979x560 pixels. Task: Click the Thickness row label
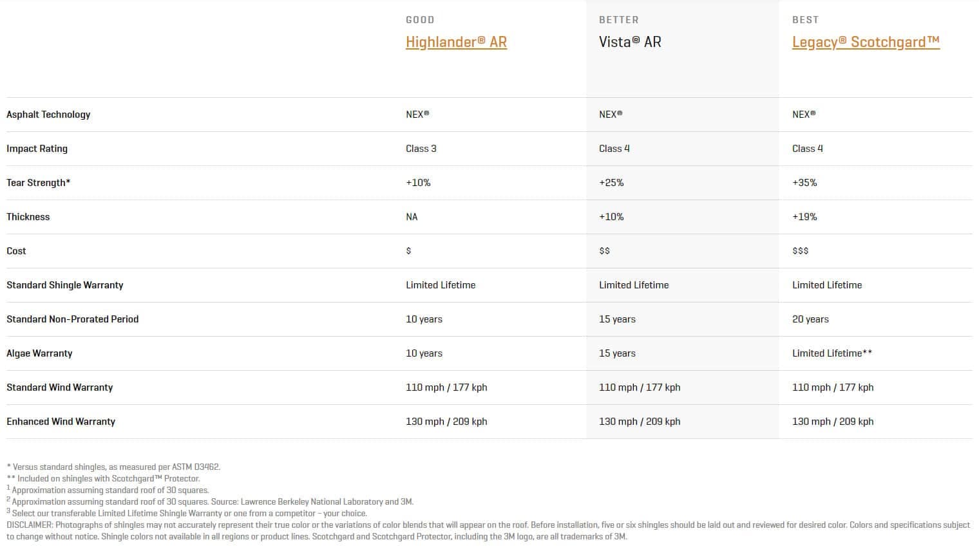point(28,217)
